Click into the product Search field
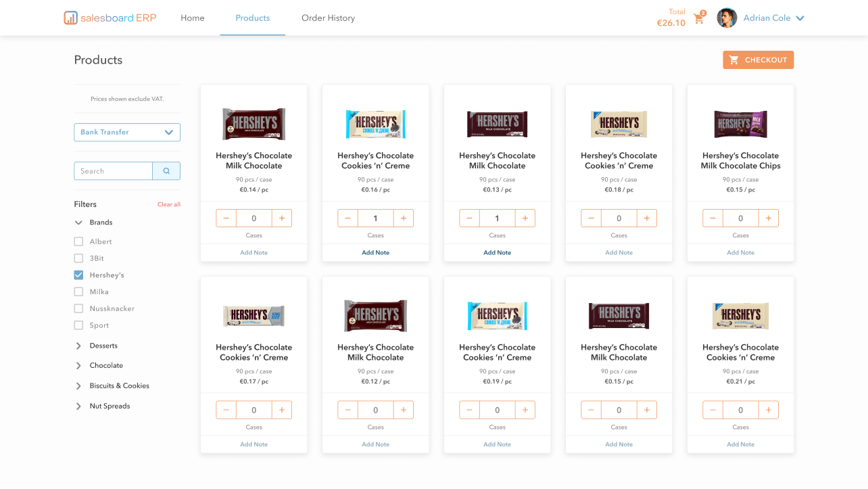The image size is (868, 489). (113, 171)
